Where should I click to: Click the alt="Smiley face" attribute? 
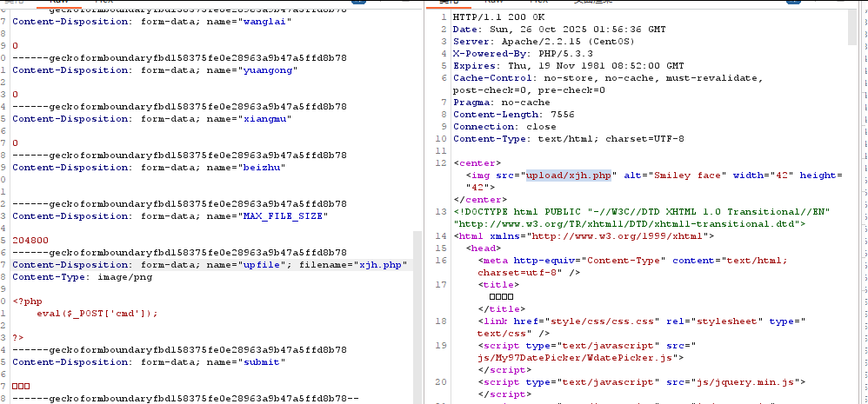tap(675, 176)
